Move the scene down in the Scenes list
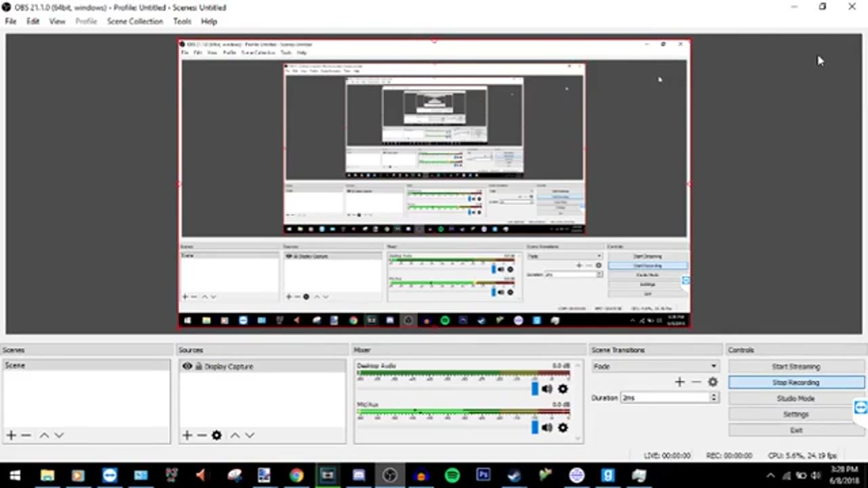 click(59, 435)
